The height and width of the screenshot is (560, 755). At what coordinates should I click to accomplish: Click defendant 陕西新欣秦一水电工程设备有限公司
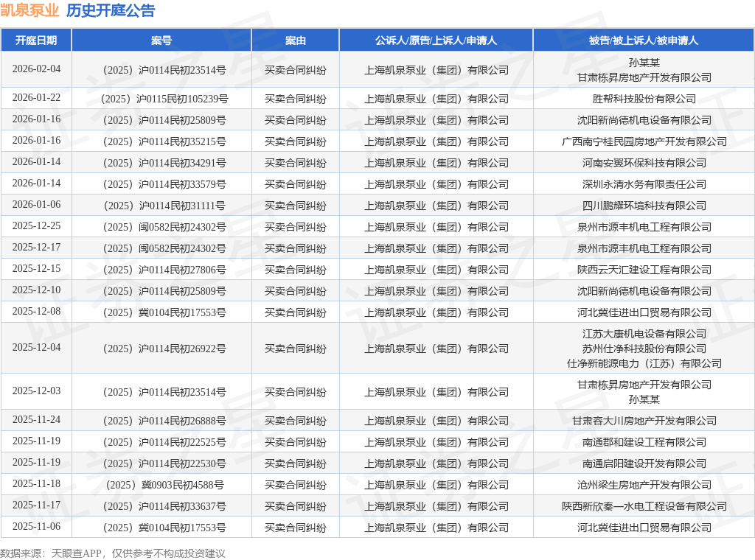[x=644, y=507]
